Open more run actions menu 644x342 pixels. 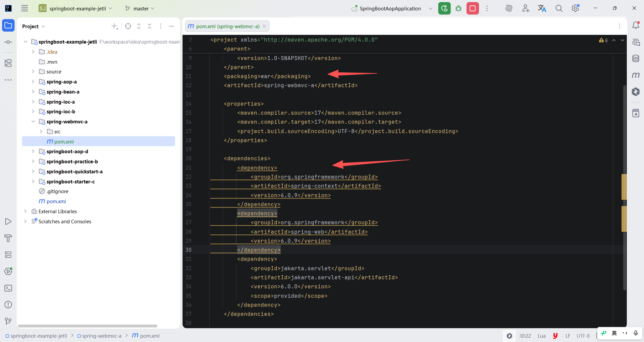click(x=487, y=8)
